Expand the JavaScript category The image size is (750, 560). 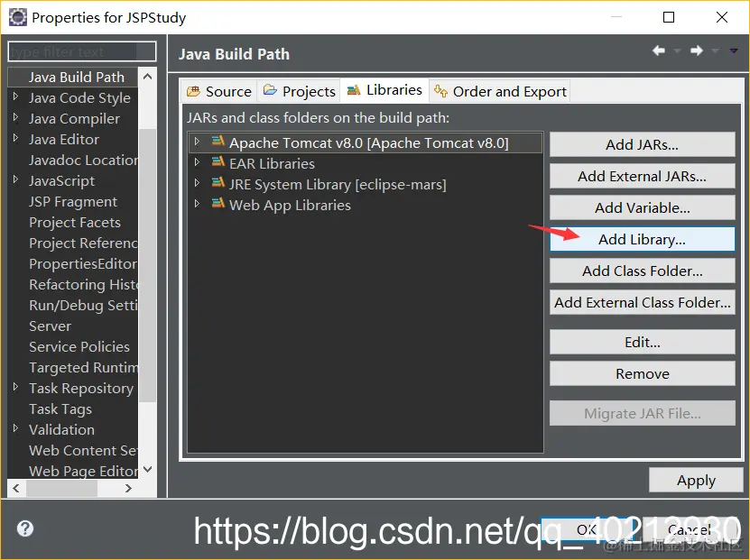(15, 179)
